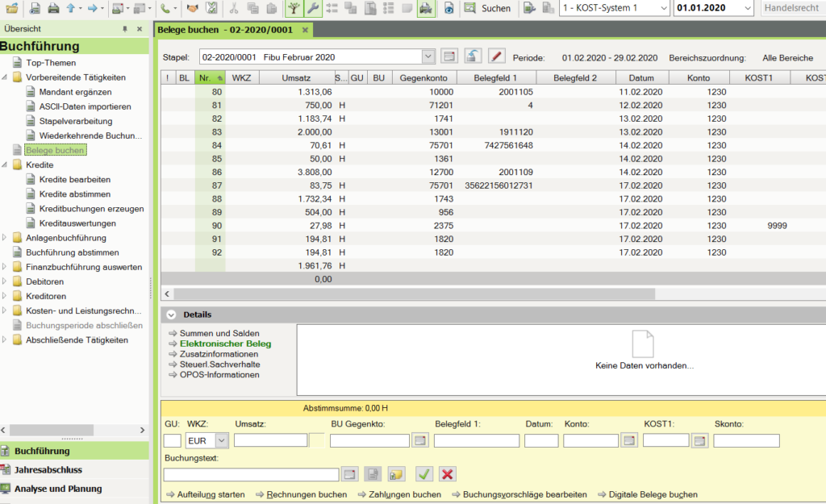Click the printer icon in the toolbar
Screen dimensions: 826x504
pyautogui.click(x=53, y=8)
